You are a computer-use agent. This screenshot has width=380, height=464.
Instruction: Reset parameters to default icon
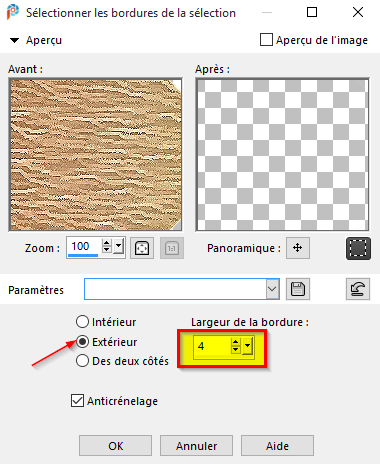[x=358, y=289]
